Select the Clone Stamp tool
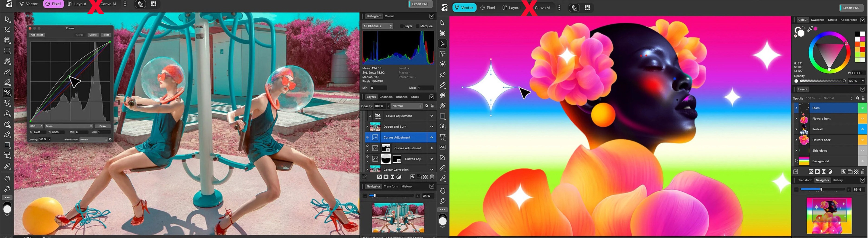Image resolution: width=868 pixels, height=238 pixels. tap(7, 114)
